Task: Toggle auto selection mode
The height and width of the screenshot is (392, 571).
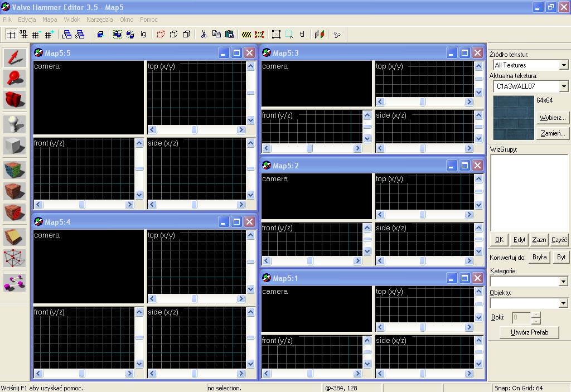Action: (289, 35)
